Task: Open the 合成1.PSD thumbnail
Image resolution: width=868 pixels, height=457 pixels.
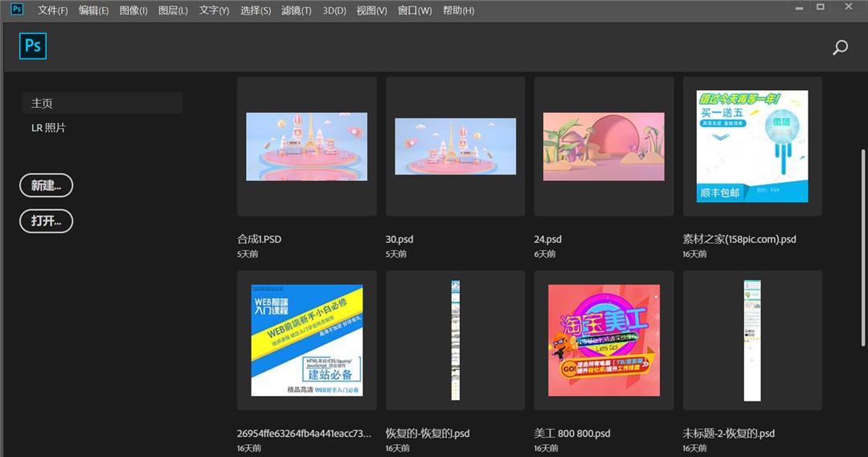Action: [307, 146]
